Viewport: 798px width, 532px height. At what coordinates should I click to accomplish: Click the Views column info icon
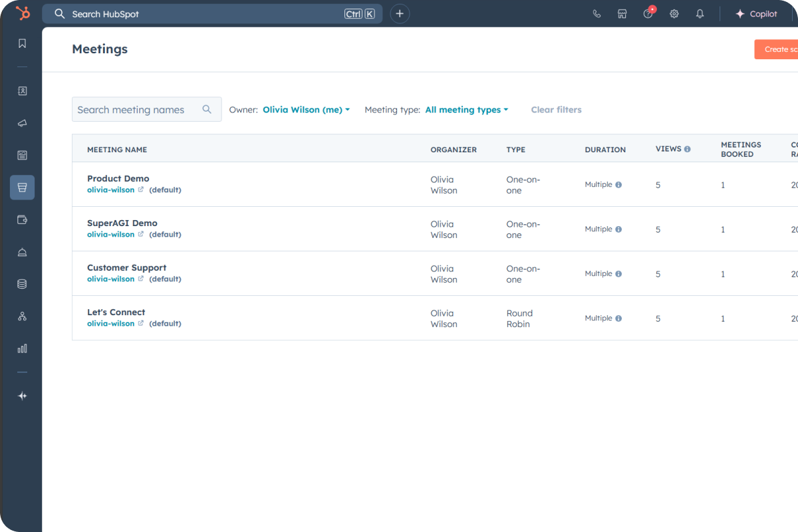688,149
